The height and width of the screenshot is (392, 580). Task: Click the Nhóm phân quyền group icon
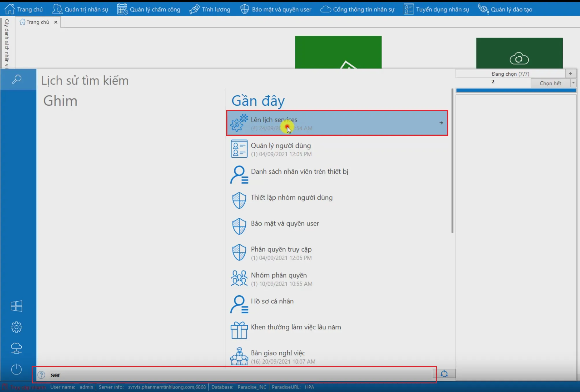(239, 278)
